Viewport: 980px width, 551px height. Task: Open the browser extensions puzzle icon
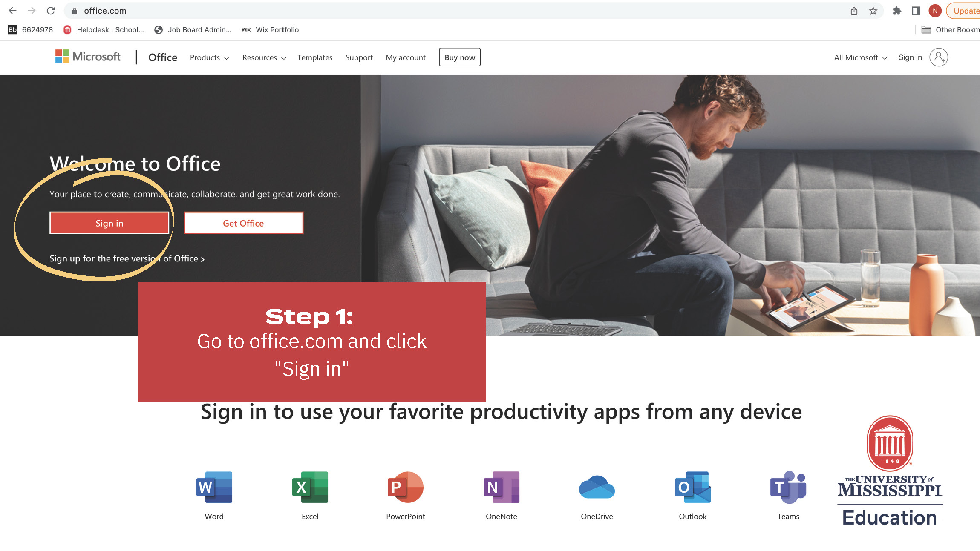[x=897, y=11]
